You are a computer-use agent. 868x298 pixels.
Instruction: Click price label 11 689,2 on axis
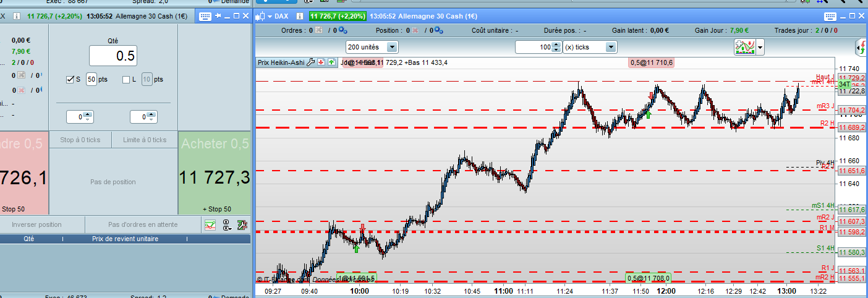(852, 127)
